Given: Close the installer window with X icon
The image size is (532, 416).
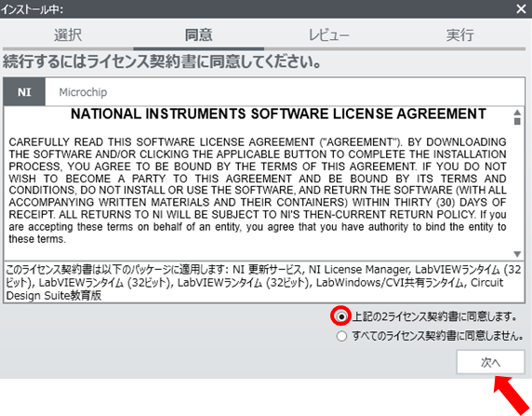Looking at the screenshot, I should (x=521, y=8).
